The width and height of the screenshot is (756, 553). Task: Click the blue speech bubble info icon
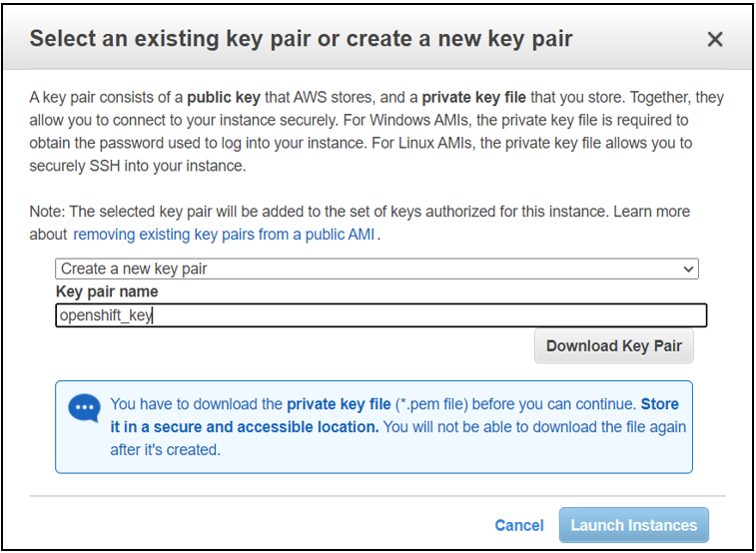pyautogui.click(x=85, y=407)
